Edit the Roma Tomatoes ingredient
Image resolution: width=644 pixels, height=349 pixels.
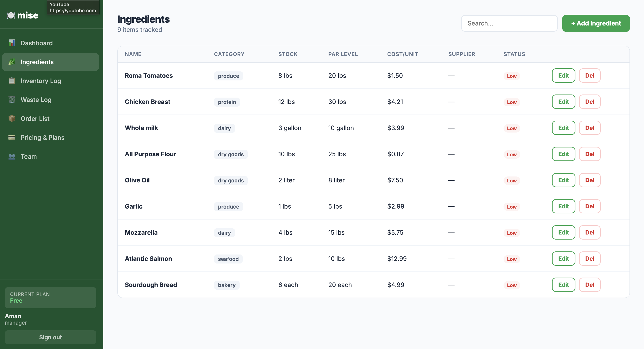(563, 76)
